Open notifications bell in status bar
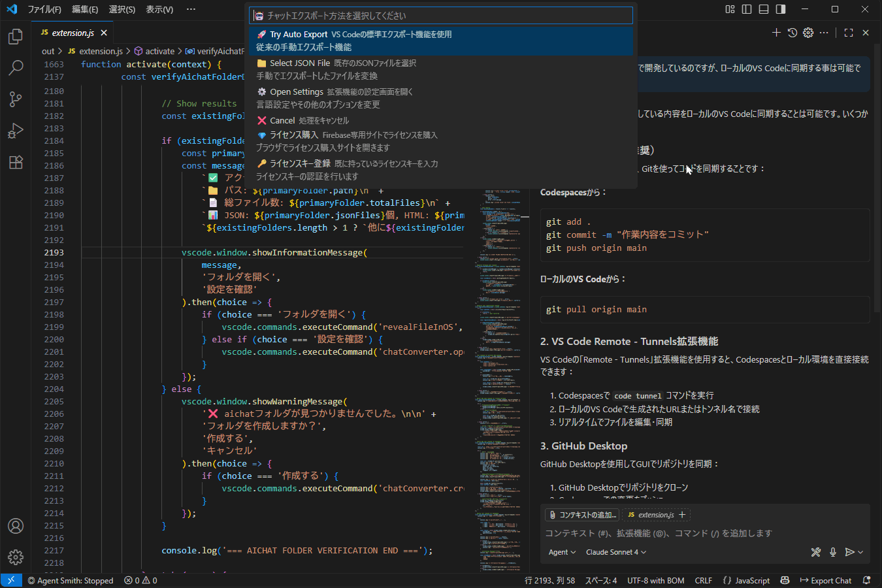The height and width of the screenshot is (588, 882). 867,580
